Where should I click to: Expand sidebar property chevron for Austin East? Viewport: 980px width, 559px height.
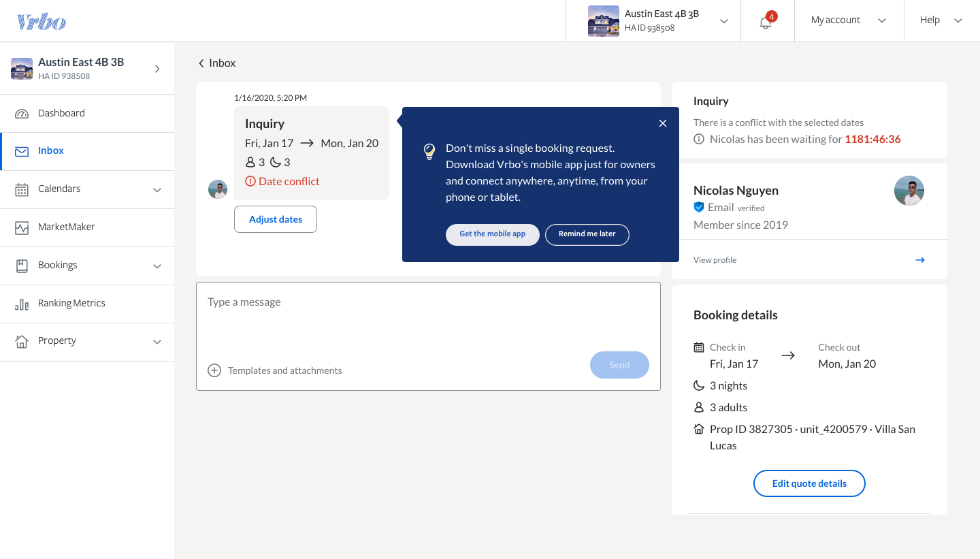pyautogui.click(x=157, y=69)
